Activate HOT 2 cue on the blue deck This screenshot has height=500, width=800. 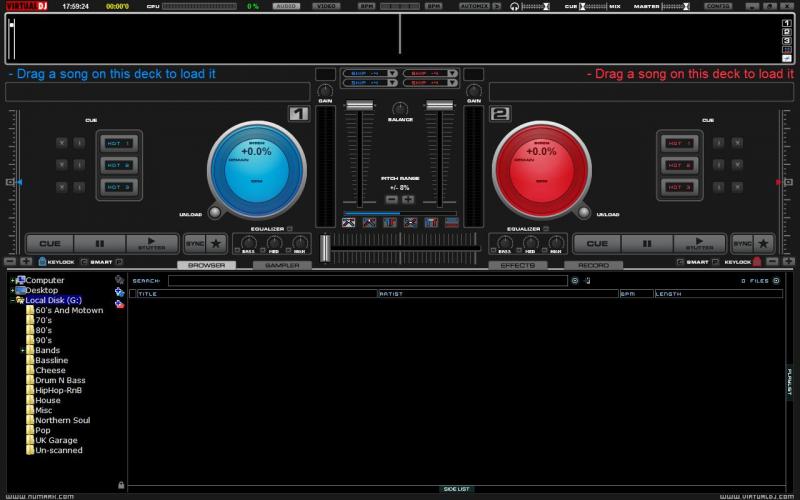tap(119, 165)
